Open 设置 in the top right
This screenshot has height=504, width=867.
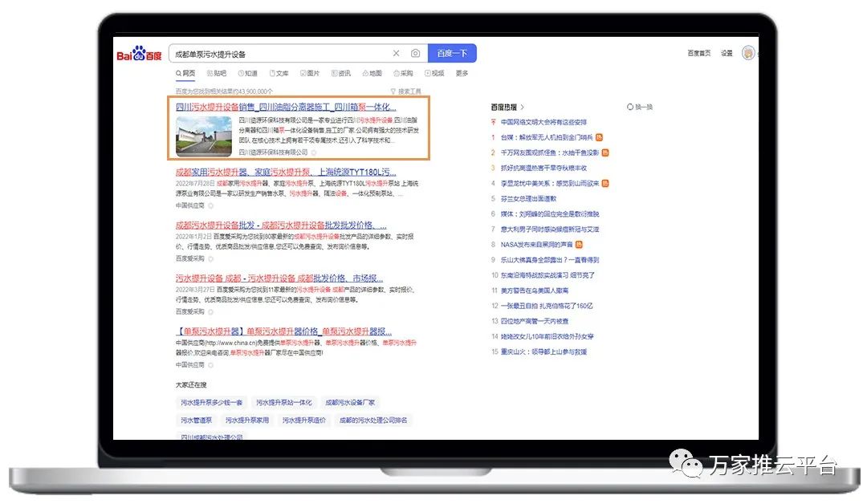tap(726, 54)
